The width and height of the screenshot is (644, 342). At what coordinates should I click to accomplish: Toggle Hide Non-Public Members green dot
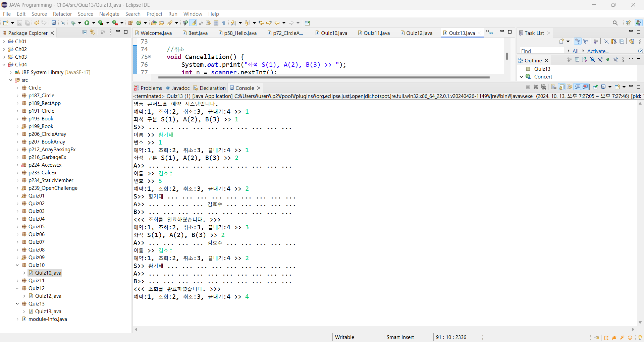point(608,60)
